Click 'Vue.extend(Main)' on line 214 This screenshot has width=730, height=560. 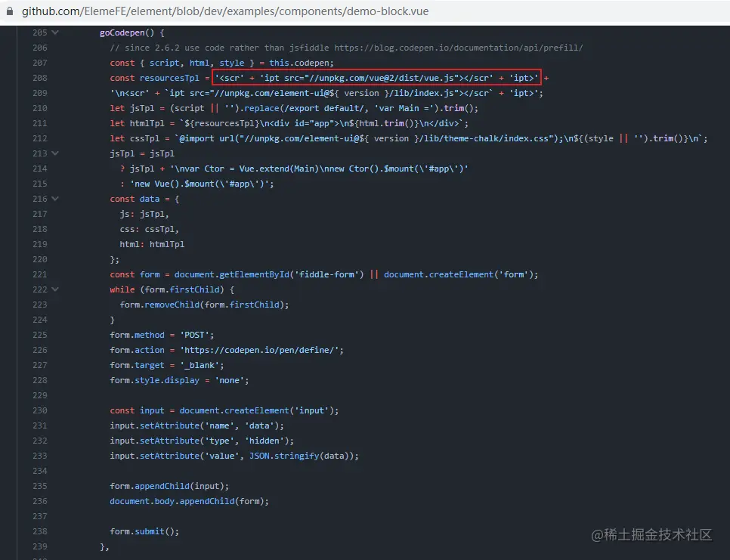[x=279, y=169]
